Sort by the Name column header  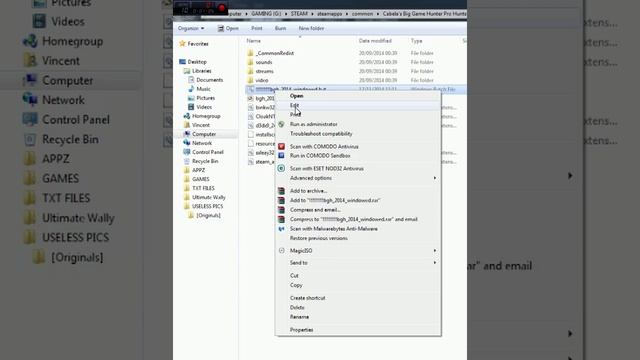tap(253, 41)
